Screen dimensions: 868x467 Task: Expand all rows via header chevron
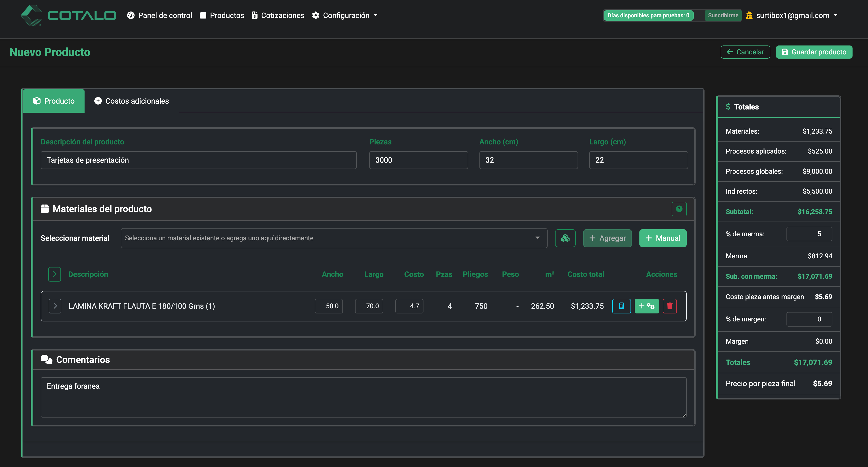[55, 274]
